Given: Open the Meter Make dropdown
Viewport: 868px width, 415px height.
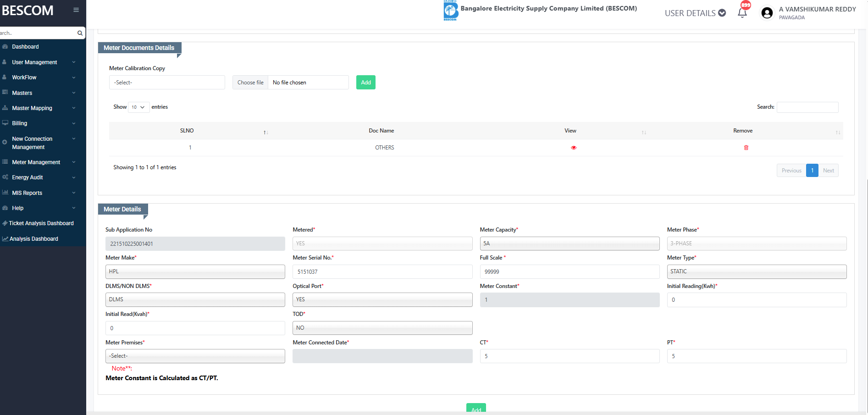Looking at the screenshot, I should coord(195,271).
